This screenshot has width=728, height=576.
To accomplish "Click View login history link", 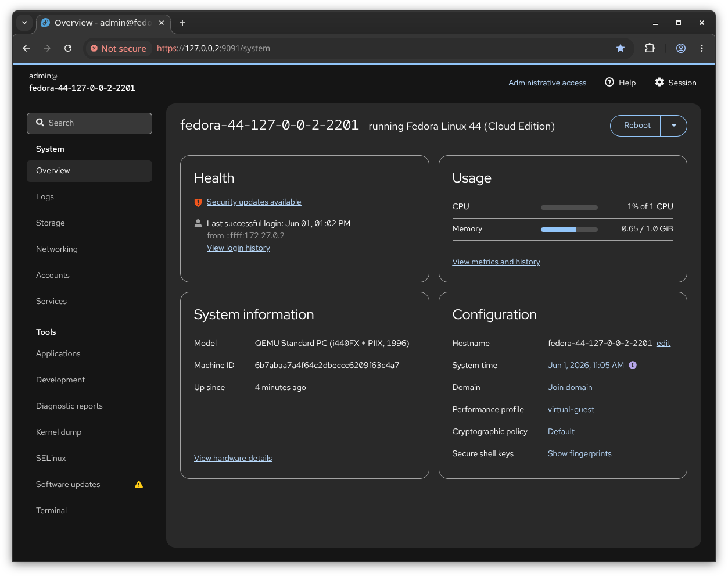I will [x=238, y=248].
